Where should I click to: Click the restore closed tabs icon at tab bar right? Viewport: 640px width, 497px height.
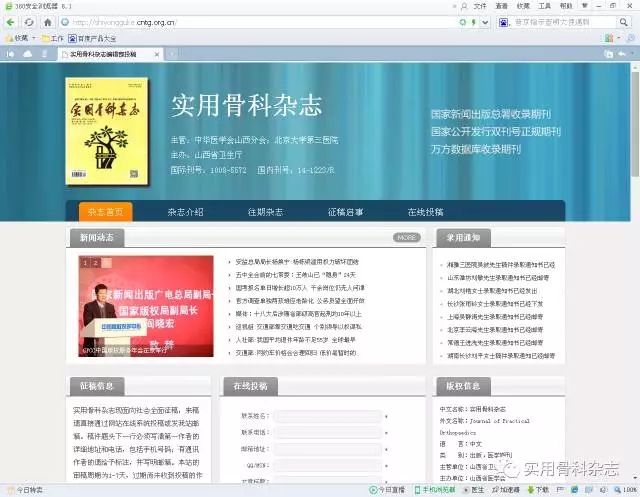point(608,54)
